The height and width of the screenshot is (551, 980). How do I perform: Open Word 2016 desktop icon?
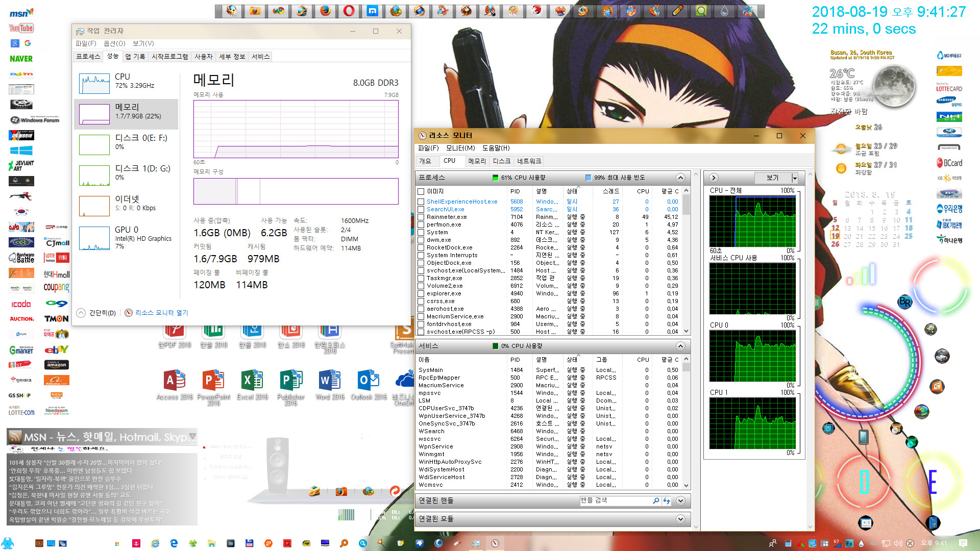330,385
